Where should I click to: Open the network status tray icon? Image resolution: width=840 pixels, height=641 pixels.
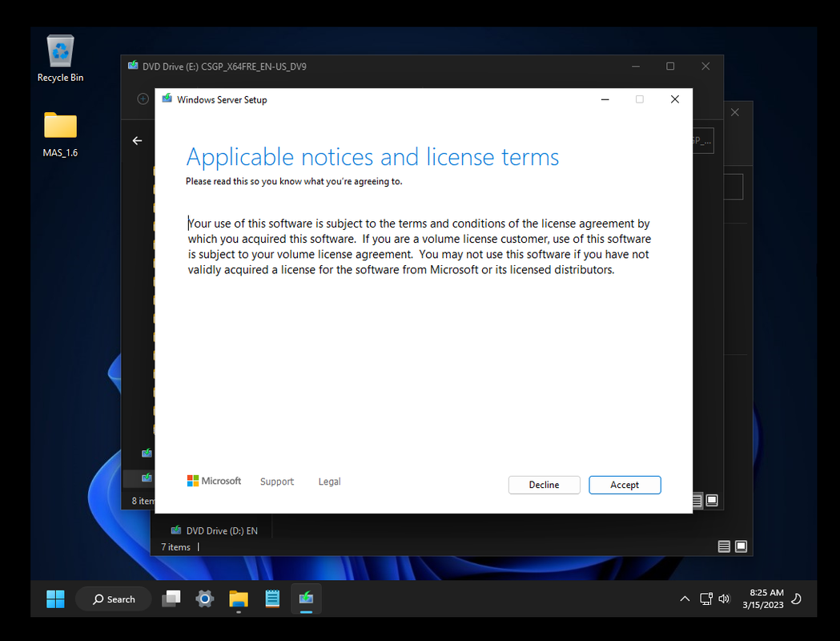point(706,599)
